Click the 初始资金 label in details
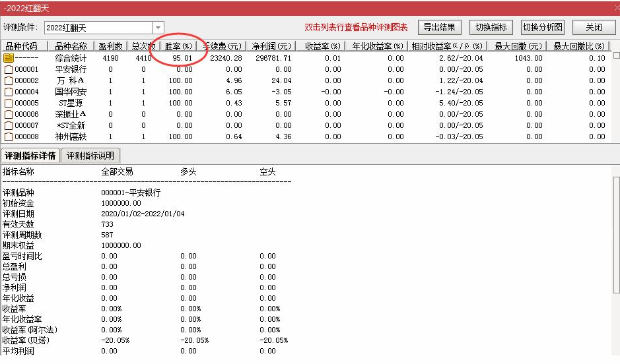The width and height of the screenshot is (620, 364). [x=18, y=203]
